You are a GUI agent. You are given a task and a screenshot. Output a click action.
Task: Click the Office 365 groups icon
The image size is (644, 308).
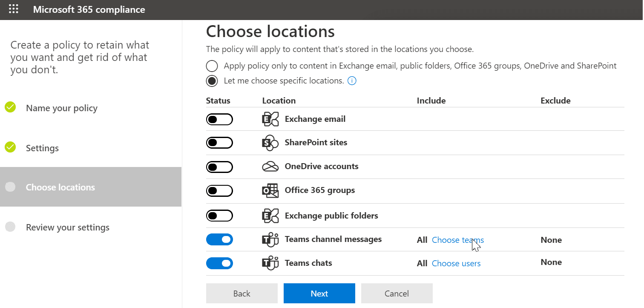[x=270, y=190]
